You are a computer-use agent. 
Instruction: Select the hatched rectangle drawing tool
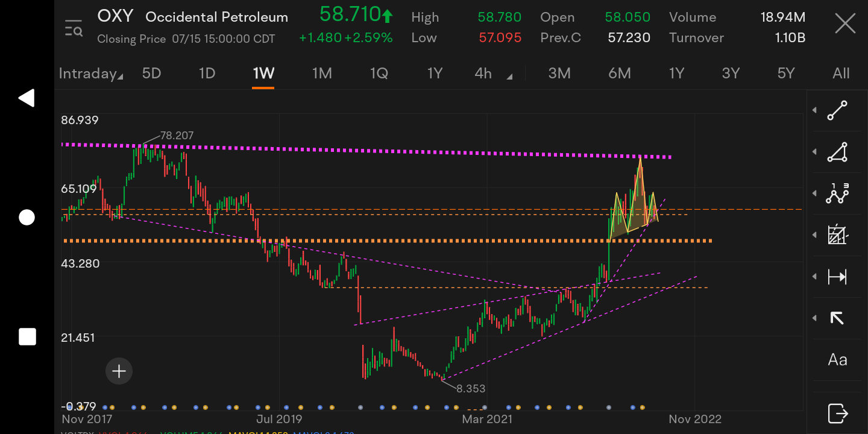click(x=837, y=234)
